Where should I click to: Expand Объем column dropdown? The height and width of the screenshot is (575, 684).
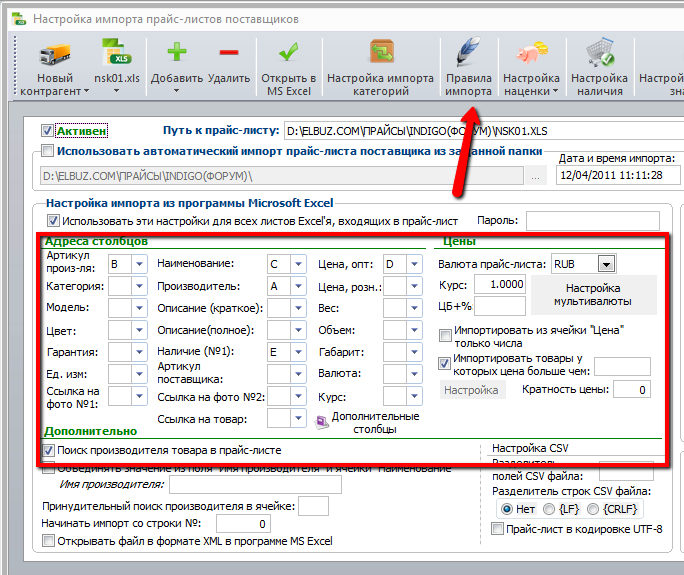click(x=414, y=330)
